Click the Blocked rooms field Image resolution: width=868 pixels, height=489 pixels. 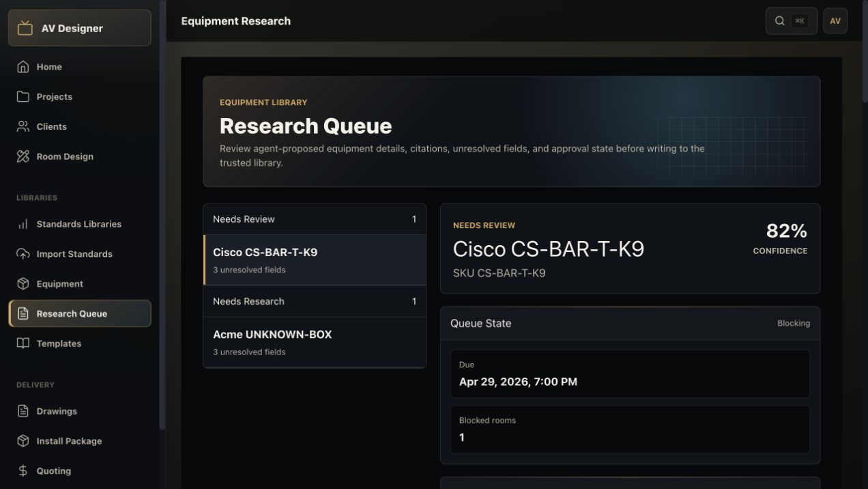click(x=630, y=430)
